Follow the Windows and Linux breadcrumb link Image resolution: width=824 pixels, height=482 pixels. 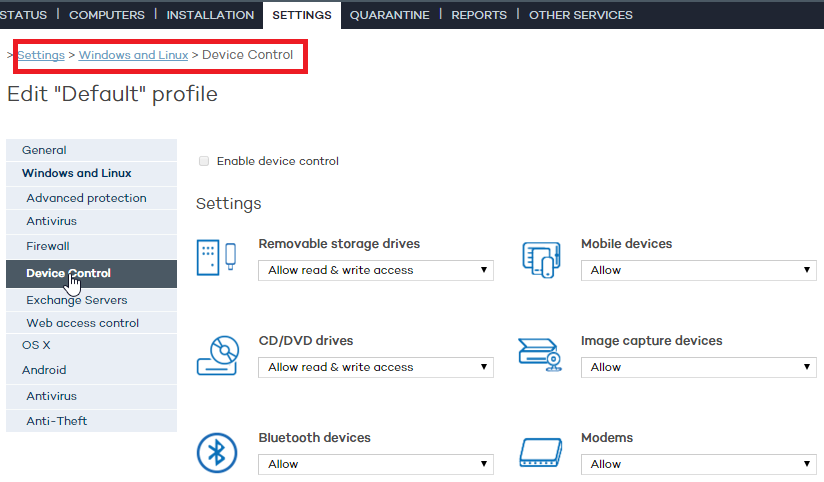(133, 55)
